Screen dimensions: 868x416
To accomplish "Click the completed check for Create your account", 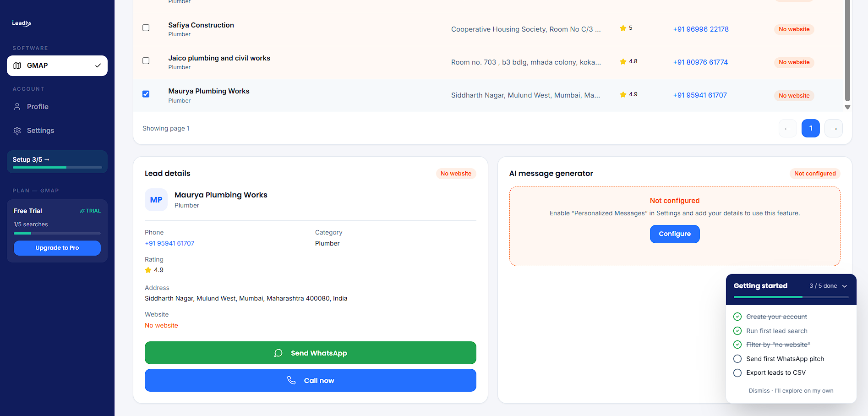I will point(737,317).
